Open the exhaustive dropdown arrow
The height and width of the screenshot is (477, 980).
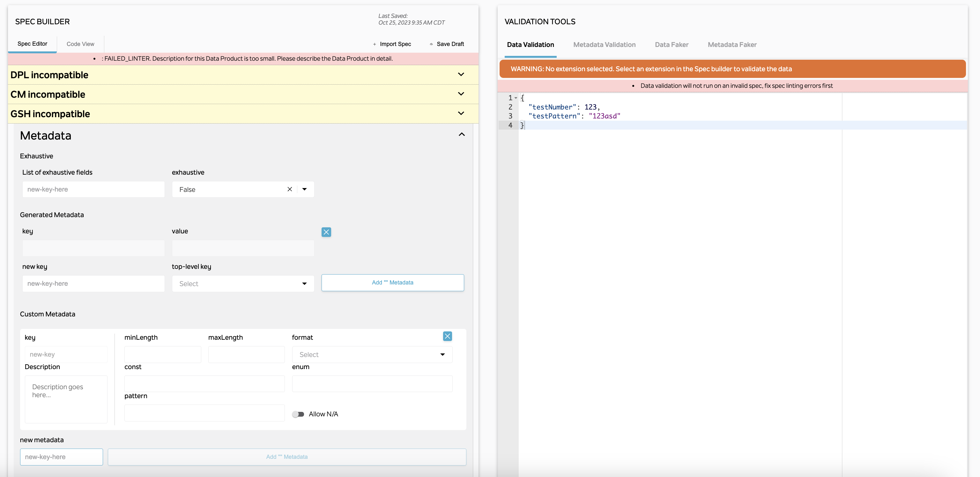point(304,189)
